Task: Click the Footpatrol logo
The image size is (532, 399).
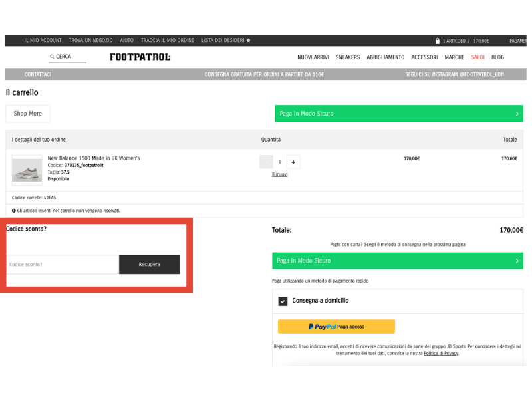Action: tap(140, 57)
